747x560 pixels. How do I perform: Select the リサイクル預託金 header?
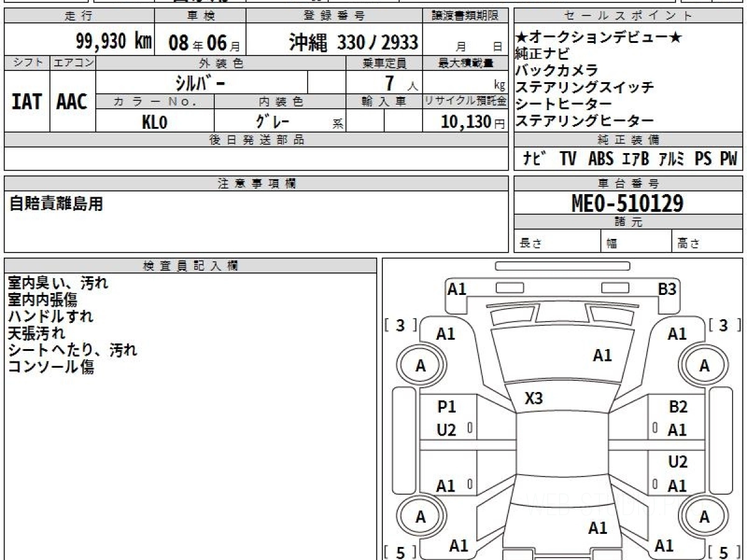[466, 102]
